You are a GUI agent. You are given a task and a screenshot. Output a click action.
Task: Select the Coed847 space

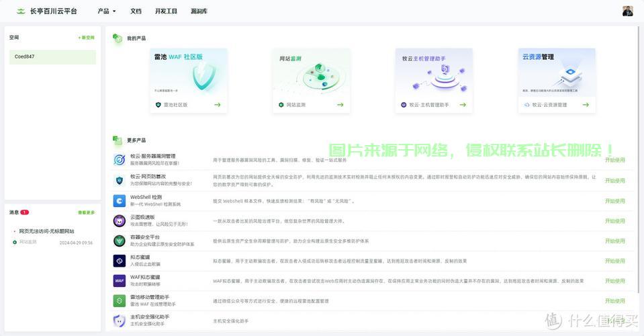52,56
